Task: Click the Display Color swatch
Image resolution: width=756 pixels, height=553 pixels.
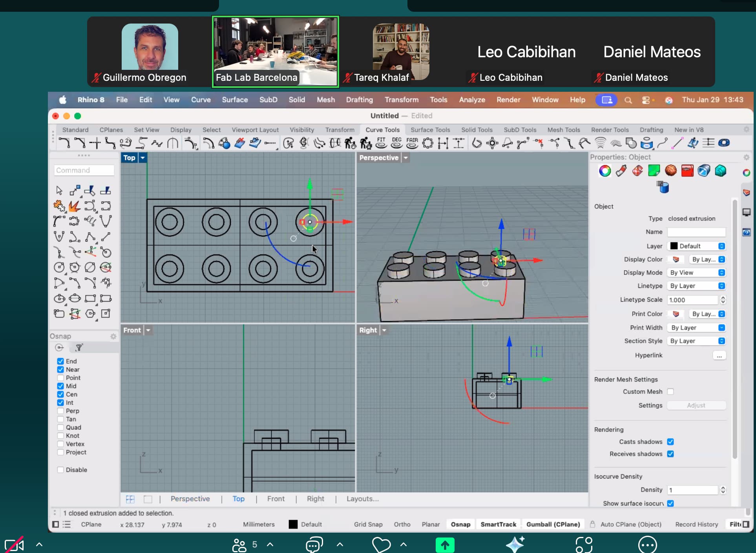Action: click(676, 259)
